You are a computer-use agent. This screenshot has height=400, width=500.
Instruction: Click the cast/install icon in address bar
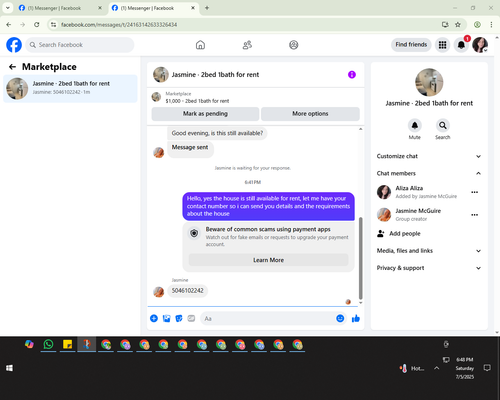(445, 24)
